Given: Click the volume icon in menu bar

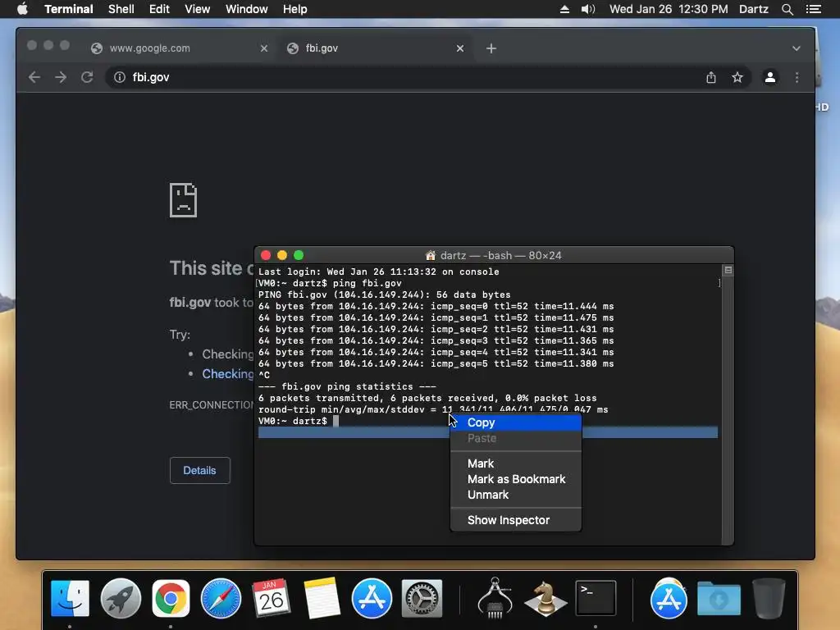Looking at the screenshot, I should [x=587, y=9].
